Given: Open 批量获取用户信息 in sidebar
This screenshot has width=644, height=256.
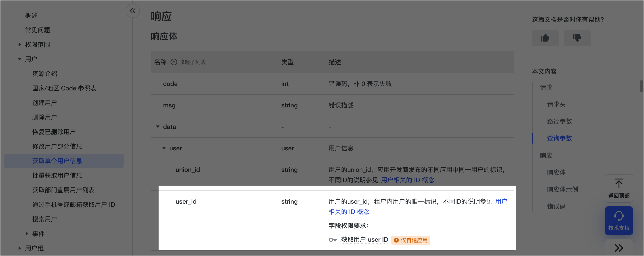Looking at the screenshot, I should pyautogui.click(x=57, y=175).
